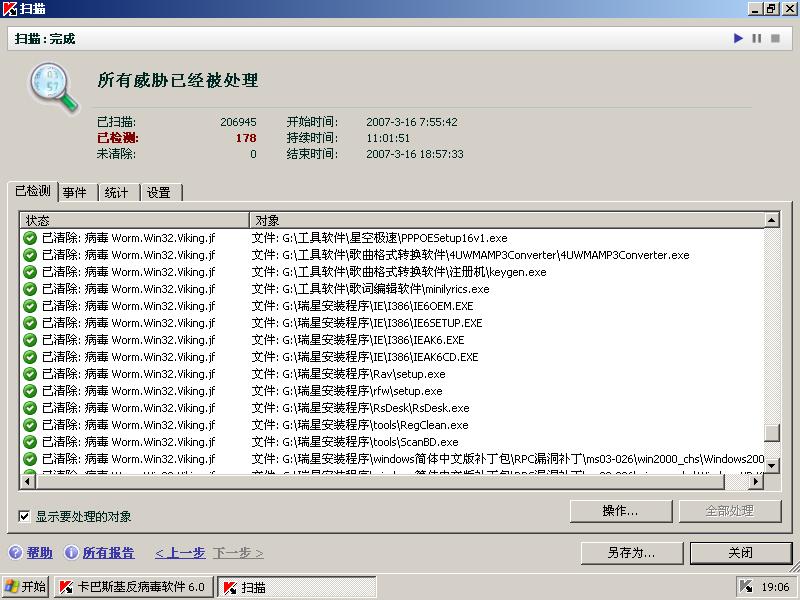Screen dimensions: 800x600
Task: Select the keygen.exe file path text
Action: click(399, 272)
